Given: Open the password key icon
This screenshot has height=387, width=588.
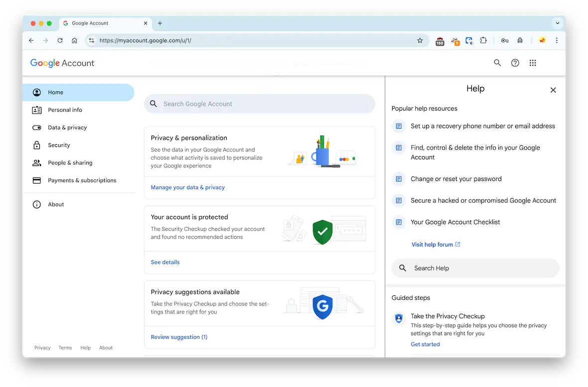Looking at the screenshot, I should (x=505, y=40).
